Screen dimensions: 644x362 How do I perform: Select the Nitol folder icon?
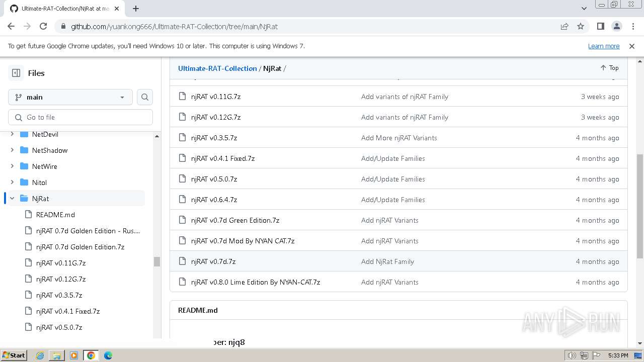(24, 183)
